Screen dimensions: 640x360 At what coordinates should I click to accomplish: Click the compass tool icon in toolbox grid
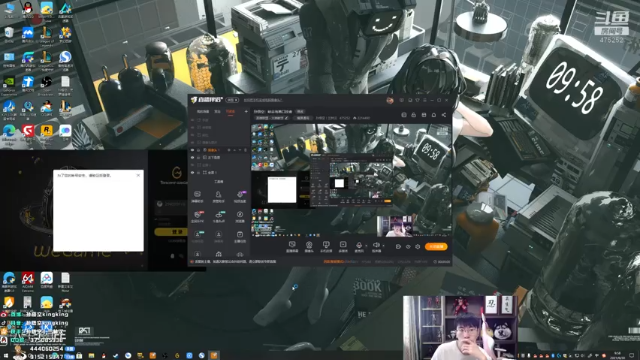click(240, 215)
